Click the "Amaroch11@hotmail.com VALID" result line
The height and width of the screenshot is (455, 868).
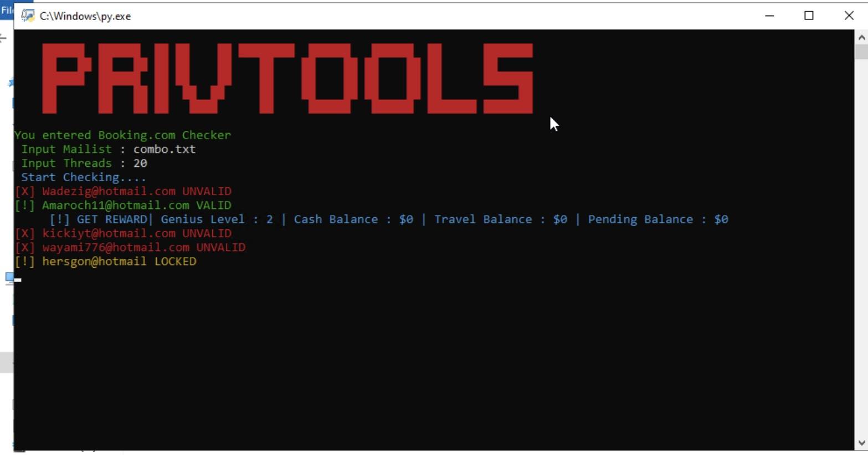point(123,206)
